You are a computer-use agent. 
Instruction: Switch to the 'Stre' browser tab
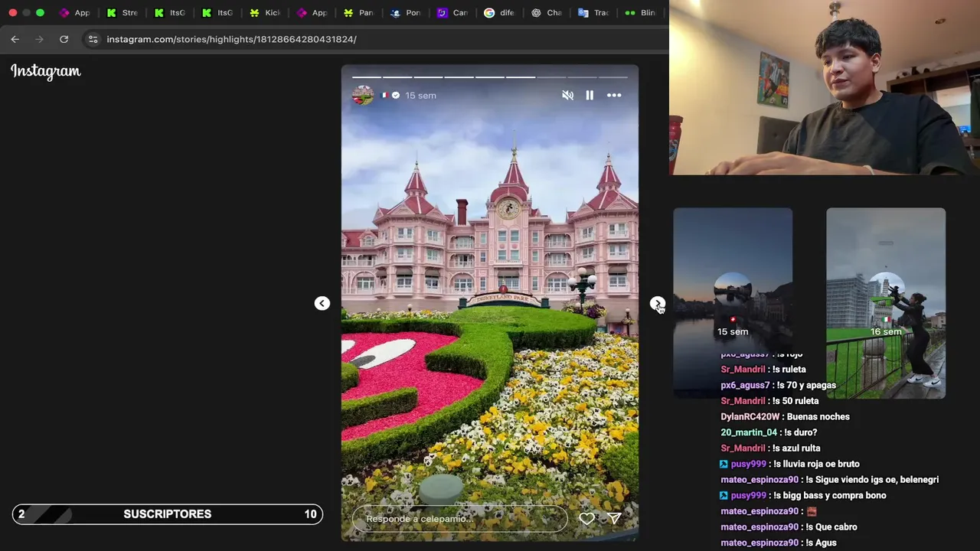pyautogui.click(x=122, y=13)
